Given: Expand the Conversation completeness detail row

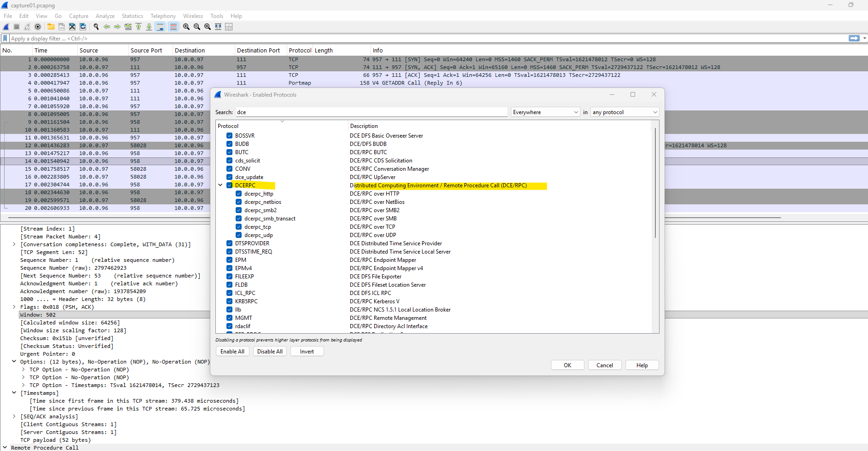Looking at the screenshot, I should click(x=14, y=244).
